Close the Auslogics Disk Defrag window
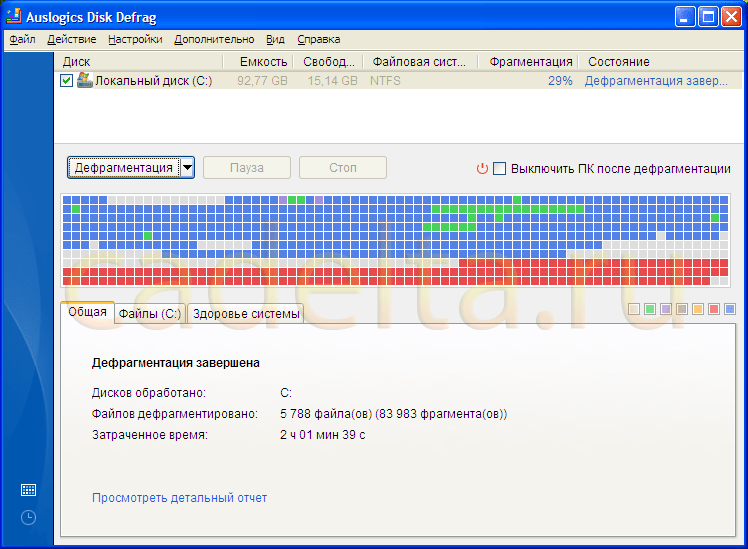The image size is (748, 549). [x=731, y=17]
